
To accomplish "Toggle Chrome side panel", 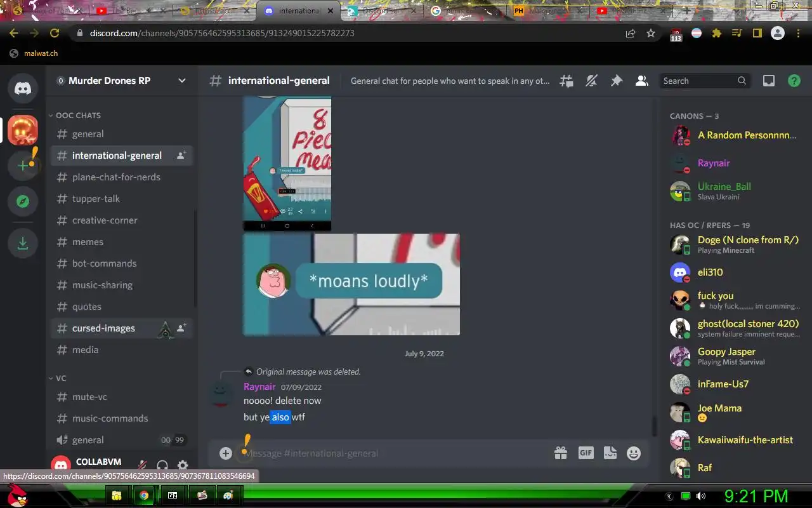I will point(757,33).
